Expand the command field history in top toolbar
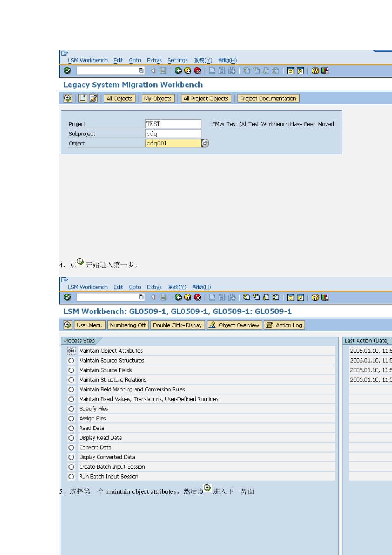 tap(142, 71)
